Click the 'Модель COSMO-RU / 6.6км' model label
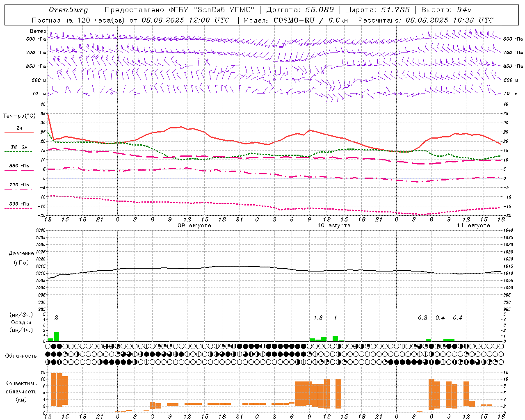525x420 pixels. 295,20
